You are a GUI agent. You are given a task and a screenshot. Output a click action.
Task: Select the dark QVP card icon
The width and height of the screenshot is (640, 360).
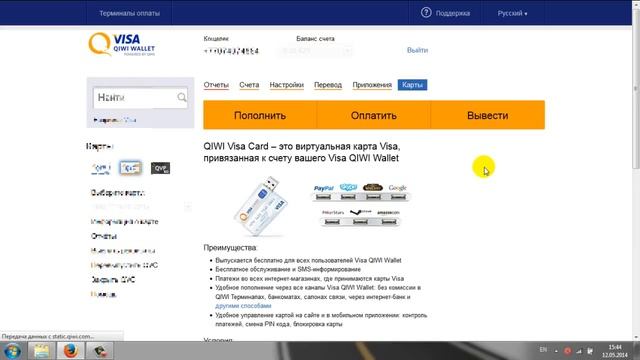tap(160, 168)
